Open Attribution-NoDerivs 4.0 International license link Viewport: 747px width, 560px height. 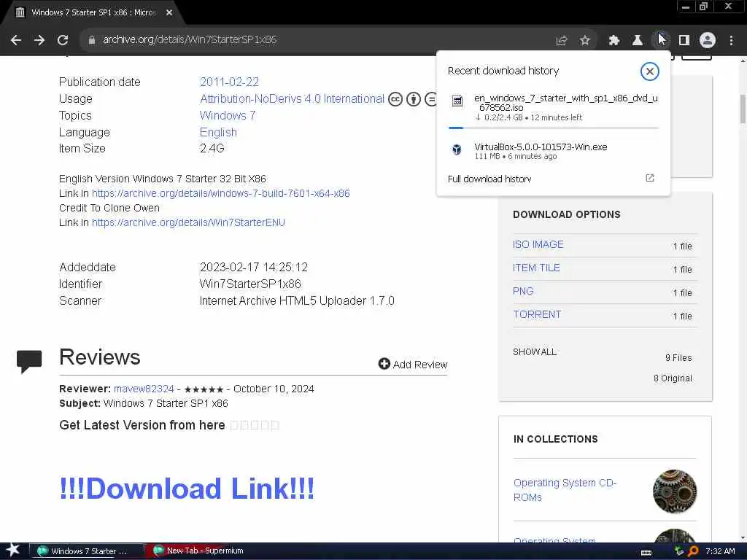(292, 99)
